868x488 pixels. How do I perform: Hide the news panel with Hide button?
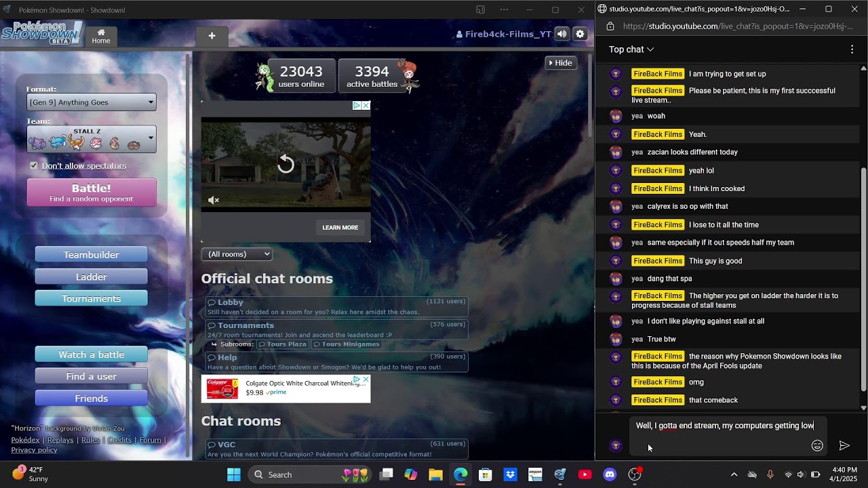(560, 63)
